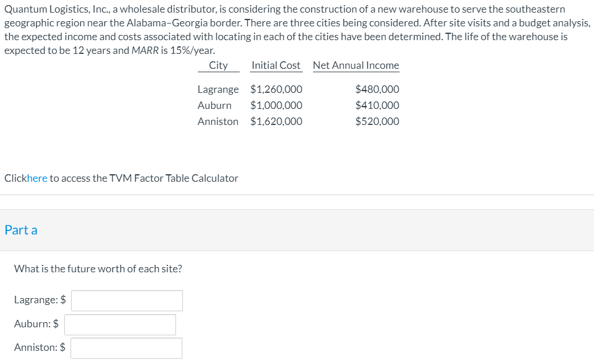
Task: Click the question text about future worth
Action: (98, 268)
